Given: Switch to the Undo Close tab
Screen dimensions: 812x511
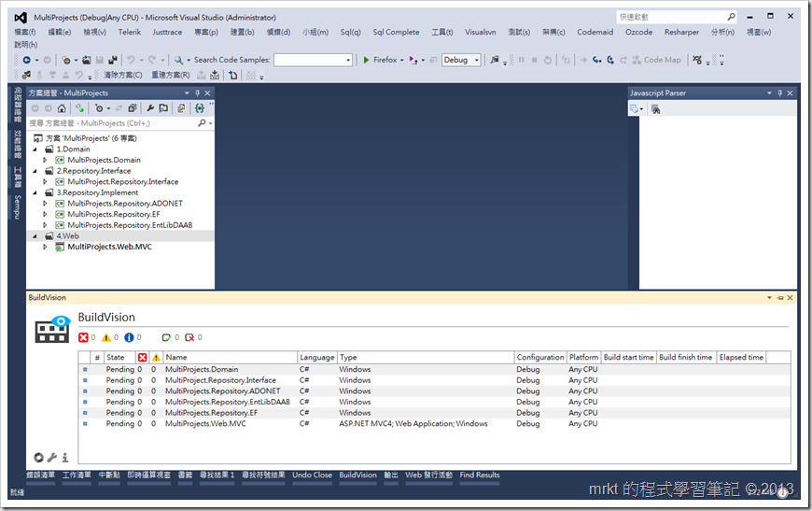Looking at the screenshot, I should click(312, 476).
